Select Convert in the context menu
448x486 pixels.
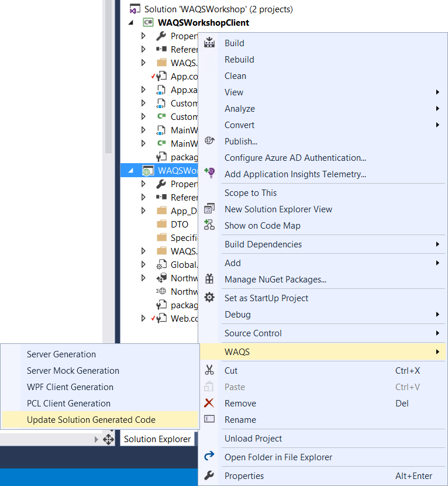click(x=239, y=125)
